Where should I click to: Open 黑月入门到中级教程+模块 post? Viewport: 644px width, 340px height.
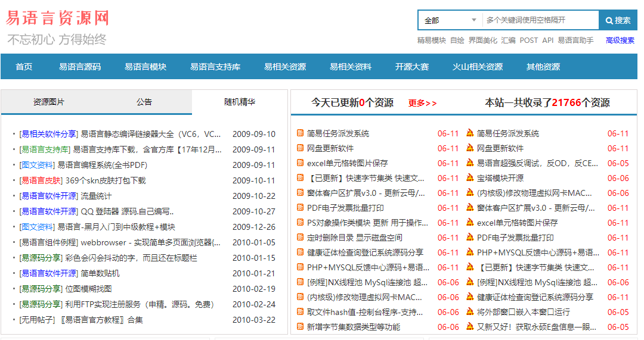(116, 227)
